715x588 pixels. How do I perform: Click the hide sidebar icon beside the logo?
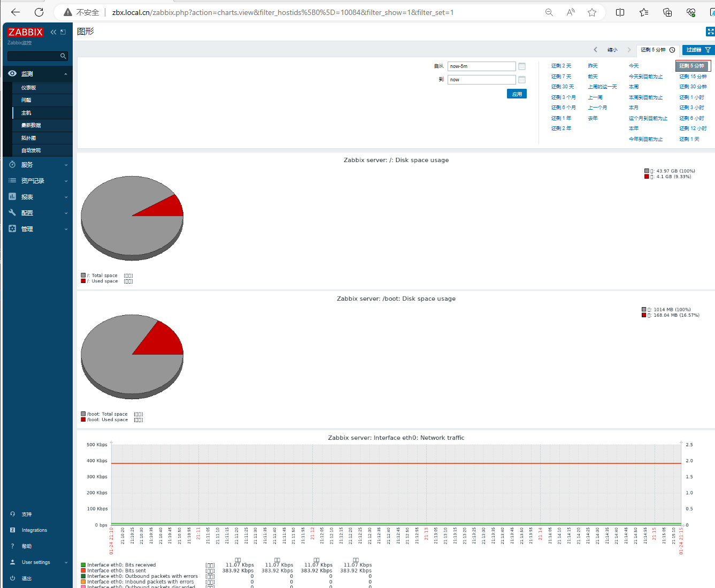(x=63, y=32)
